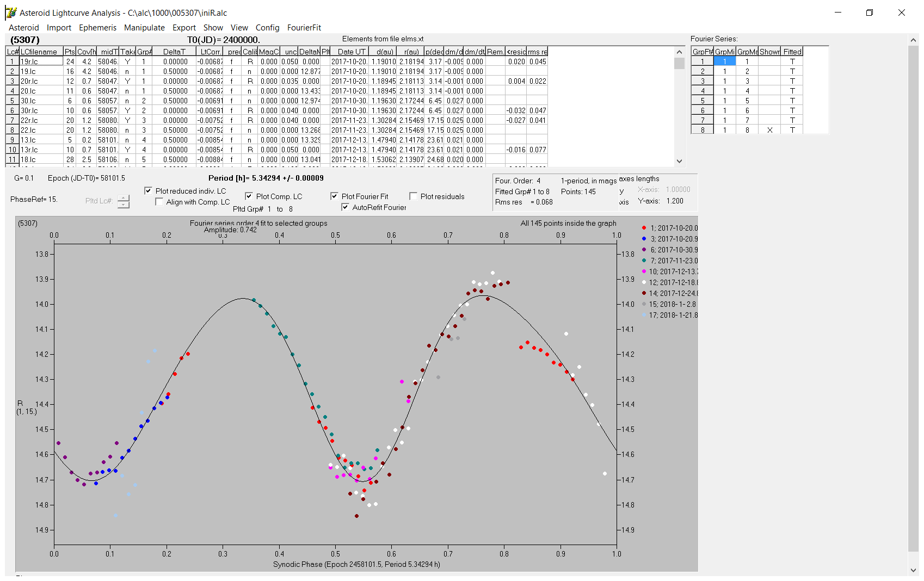Screen dimensions: 924x581
Task: Click the blue legend dot for 2017-10-20.9
Action: [x=644, y=239]
